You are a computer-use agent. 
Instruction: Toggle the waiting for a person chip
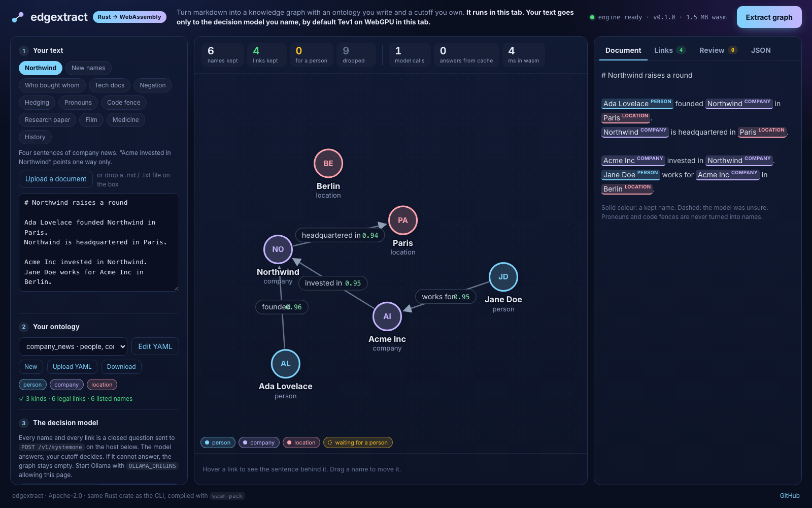click(x=358, y=442)
